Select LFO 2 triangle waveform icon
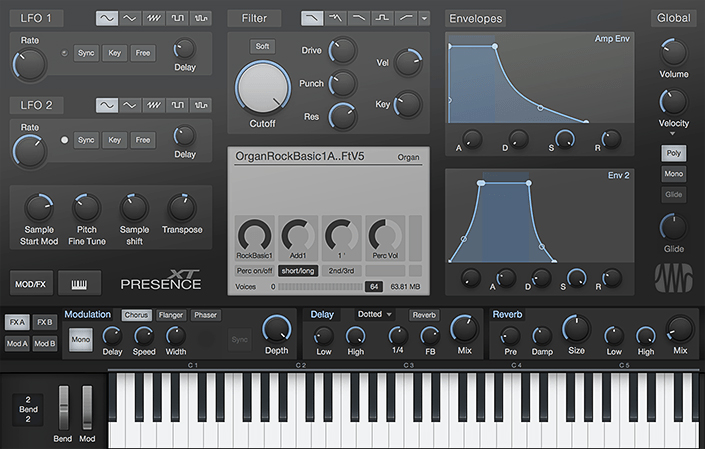This screenshot has height=449, width=705. point(130,105)
